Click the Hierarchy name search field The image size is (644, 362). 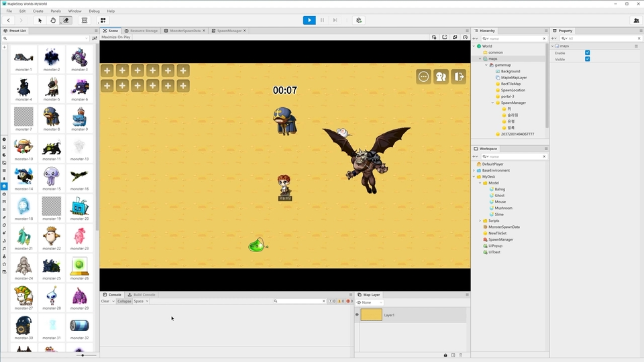coord(515,39)
